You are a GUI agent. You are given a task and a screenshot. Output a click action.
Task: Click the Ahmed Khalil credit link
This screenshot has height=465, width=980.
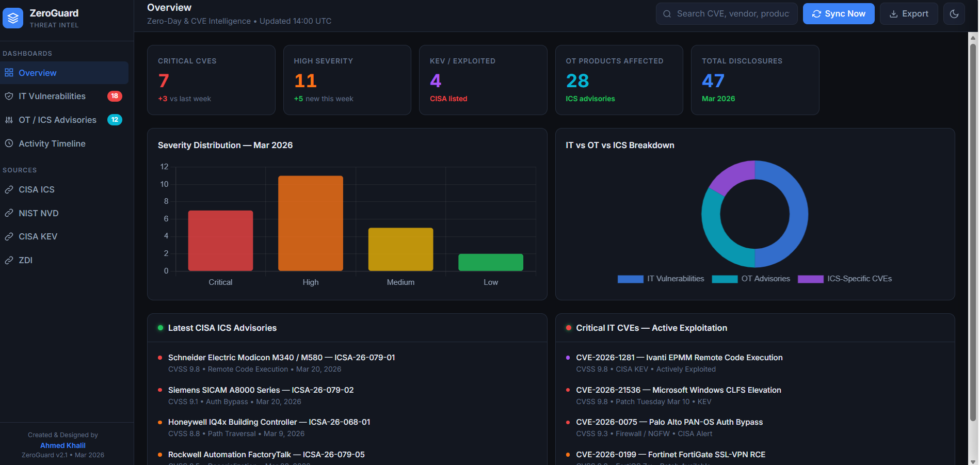pos(63,445)
